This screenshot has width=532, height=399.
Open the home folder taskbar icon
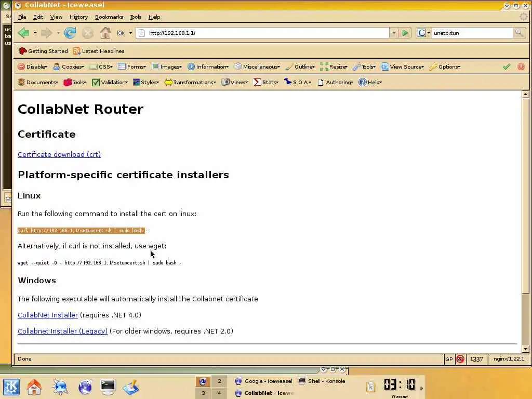[x=34, y=387]
